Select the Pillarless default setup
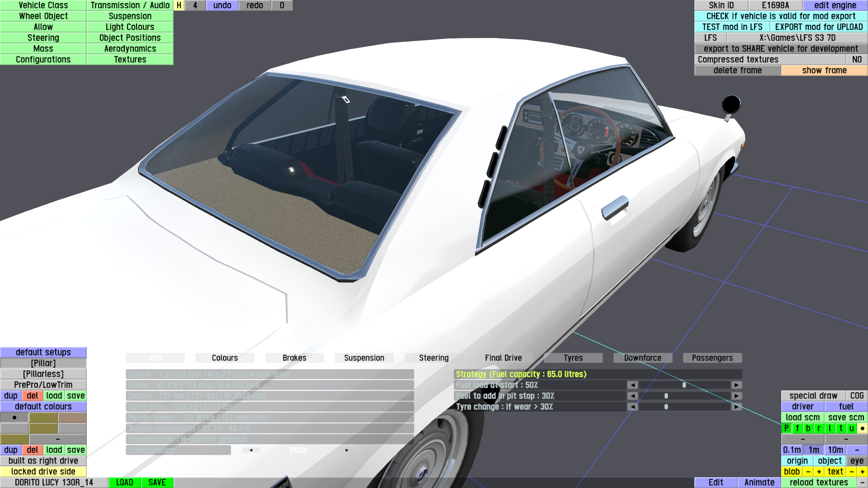The height and width of the screenshot is (488, 868). (x=43, y=374)
